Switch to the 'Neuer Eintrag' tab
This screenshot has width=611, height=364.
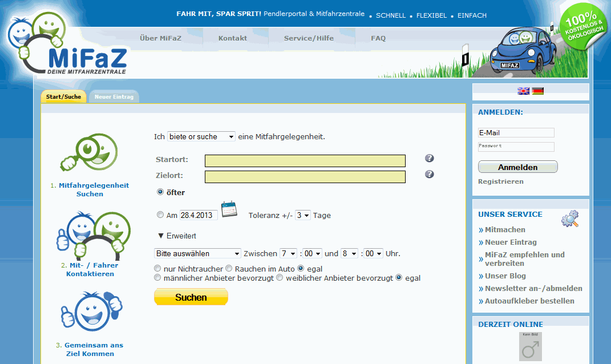pos(114,97)
